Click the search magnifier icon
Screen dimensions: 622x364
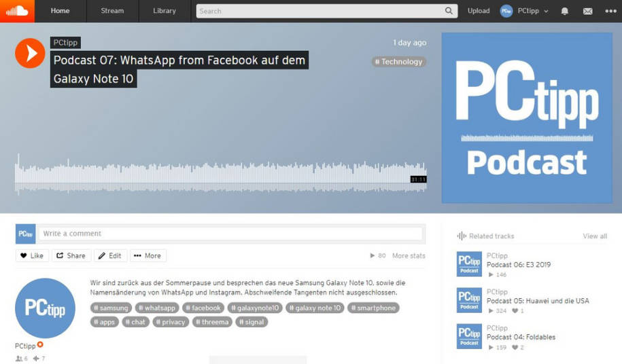[449, 11]
